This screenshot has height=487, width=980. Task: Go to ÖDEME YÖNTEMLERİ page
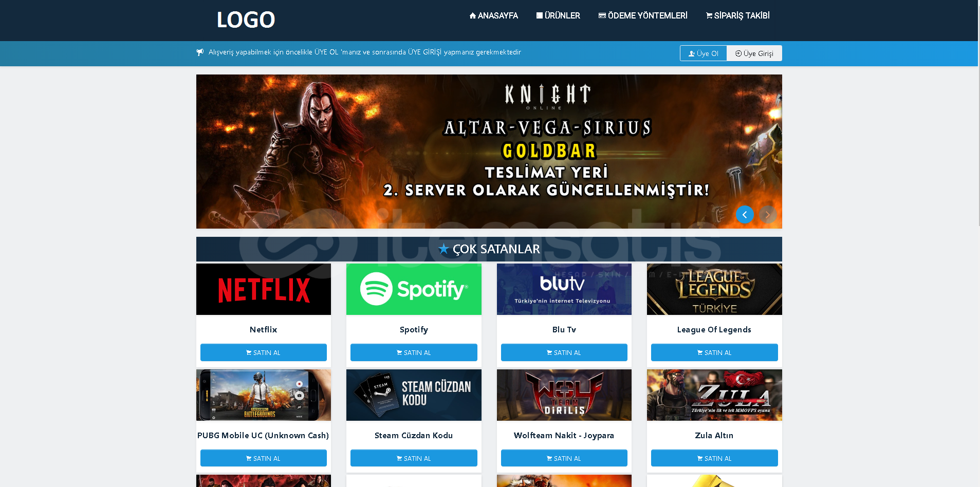643,15
